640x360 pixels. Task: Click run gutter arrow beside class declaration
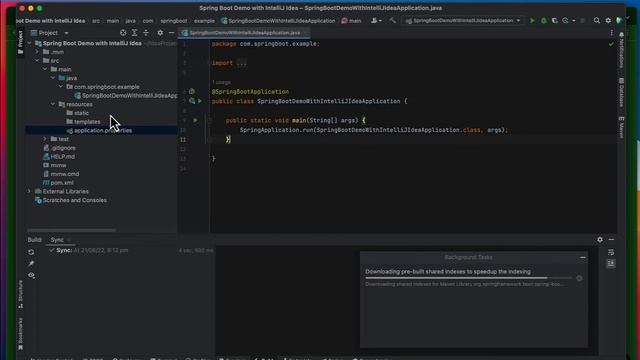(200, 101)
